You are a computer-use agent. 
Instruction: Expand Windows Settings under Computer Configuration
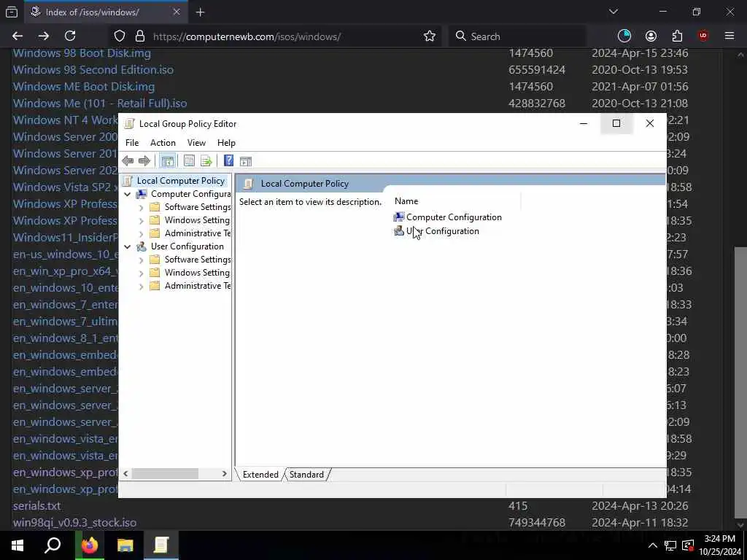[x=141, y=220]
